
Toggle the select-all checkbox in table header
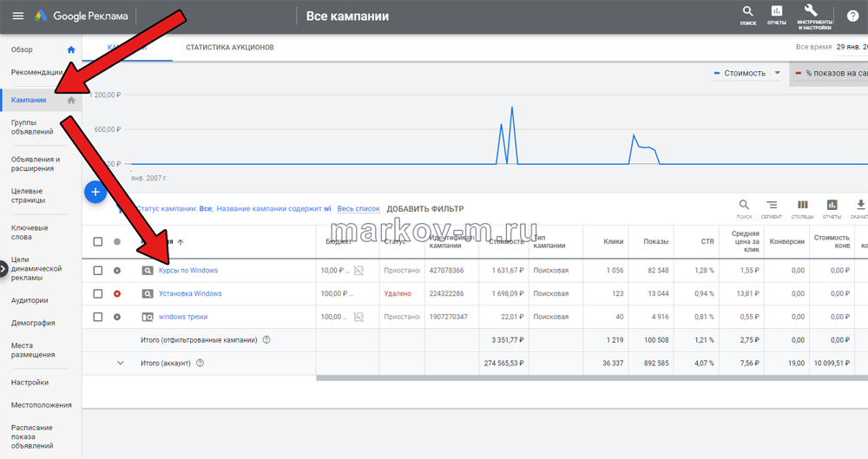pos(97,242)
